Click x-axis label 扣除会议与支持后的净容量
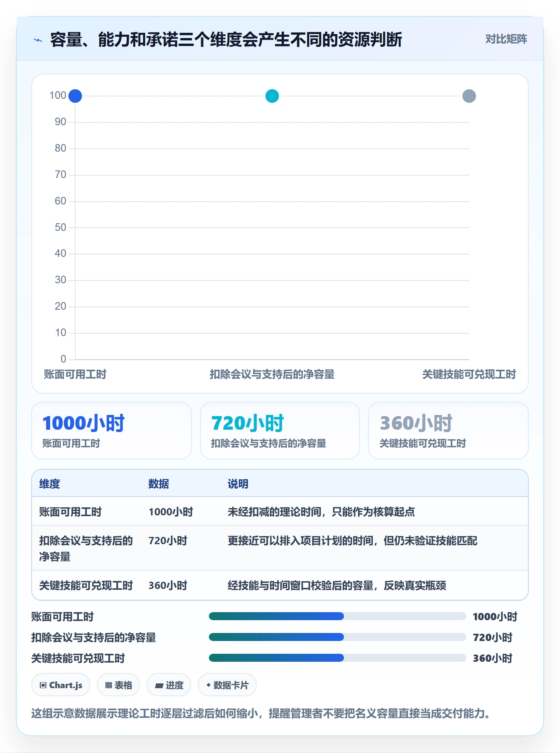The image size is (560, 753). pos(272,374)
